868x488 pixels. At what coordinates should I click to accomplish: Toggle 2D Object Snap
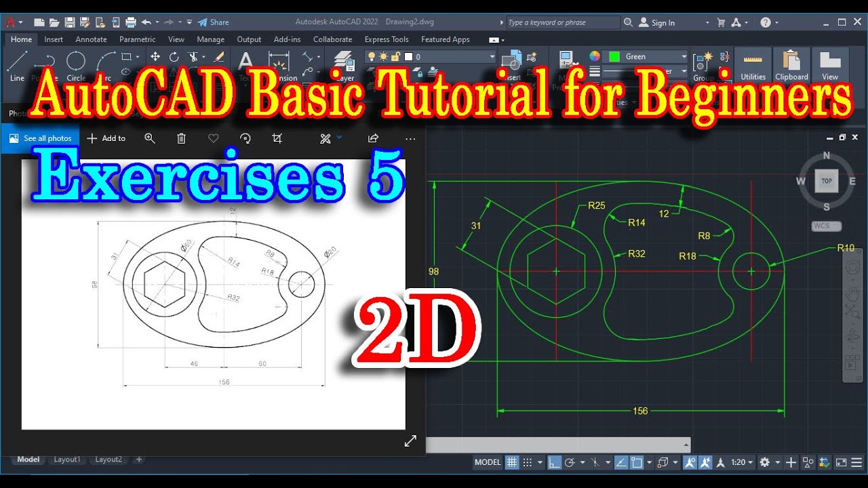pos(636,462)
